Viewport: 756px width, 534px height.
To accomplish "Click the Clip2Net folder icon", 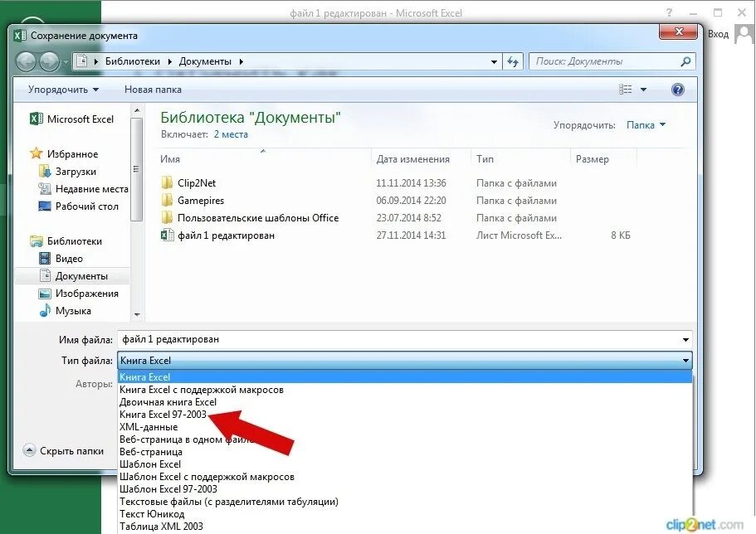I will (167, 182).
